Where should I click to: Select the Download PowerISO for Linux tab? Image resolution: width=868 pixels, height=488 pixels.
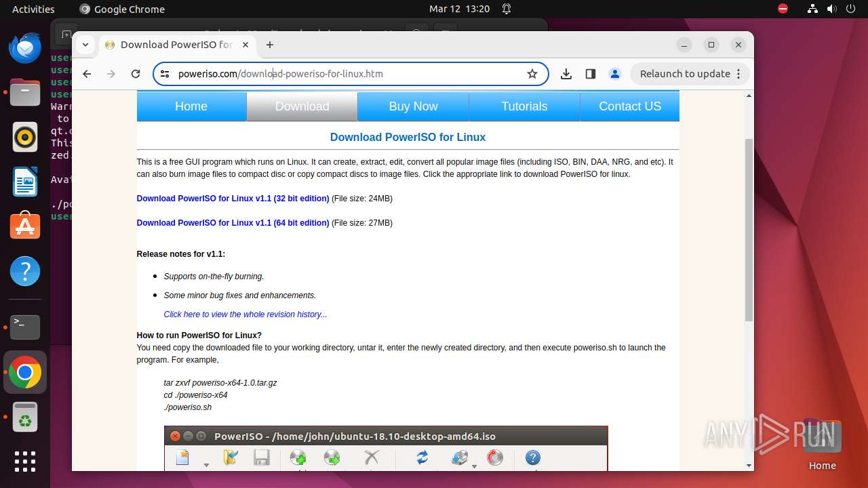176,45
